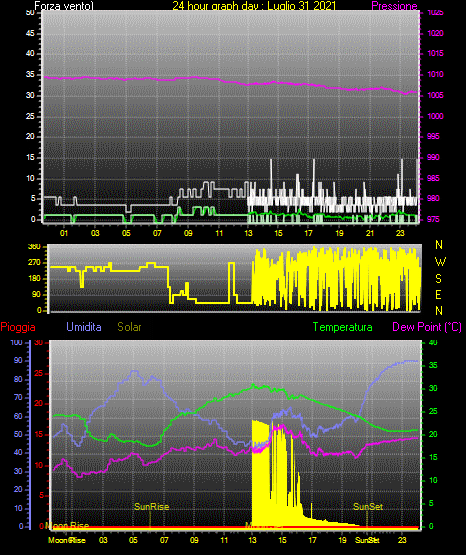The width and height of the screenshot is (466, 555).
Task: Click hour label '11' under bottom graph
Action: (224, 540)
